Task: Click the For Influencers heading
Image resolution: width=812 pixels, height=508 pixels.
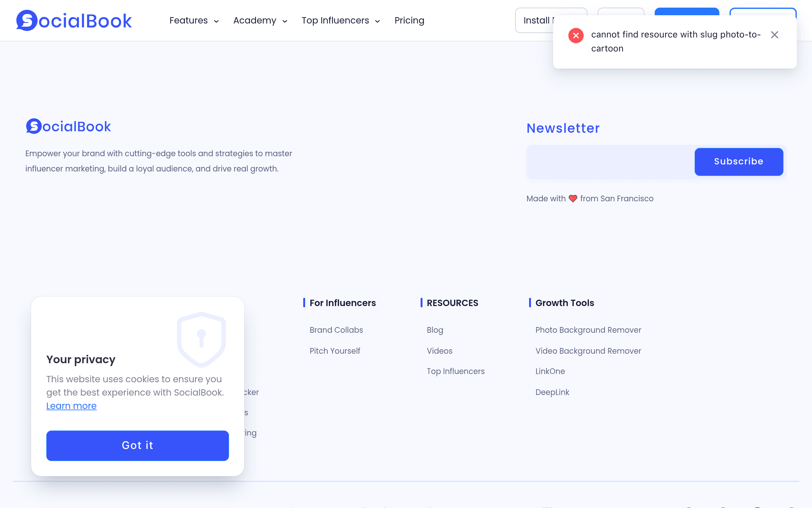Action: [343, 303]
